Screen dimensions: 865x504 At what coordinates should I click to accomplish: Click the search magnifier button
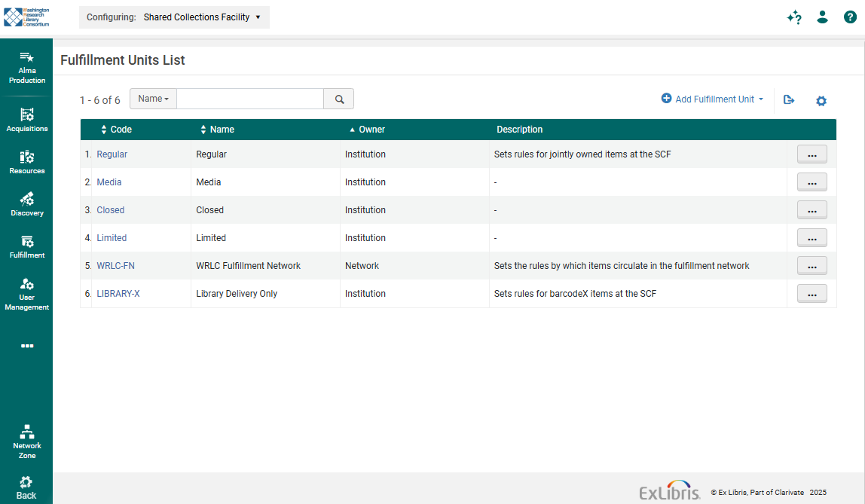click(x=339, y=99)
